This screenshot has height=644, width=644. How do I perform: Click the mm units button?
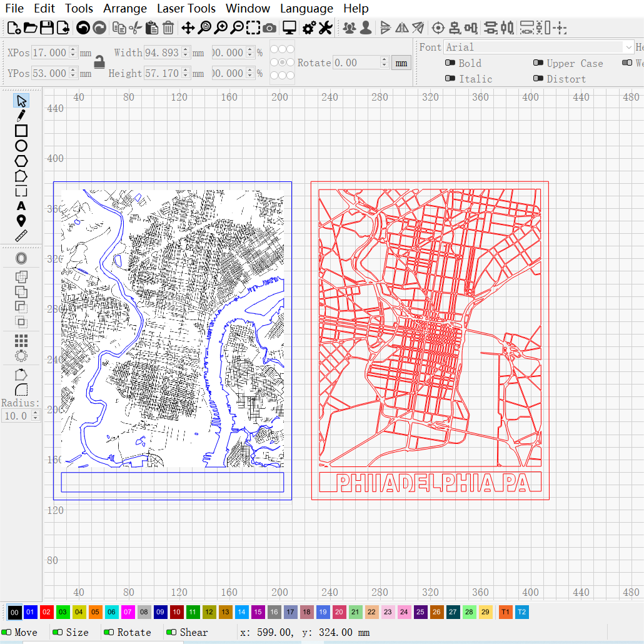(401, 63)
